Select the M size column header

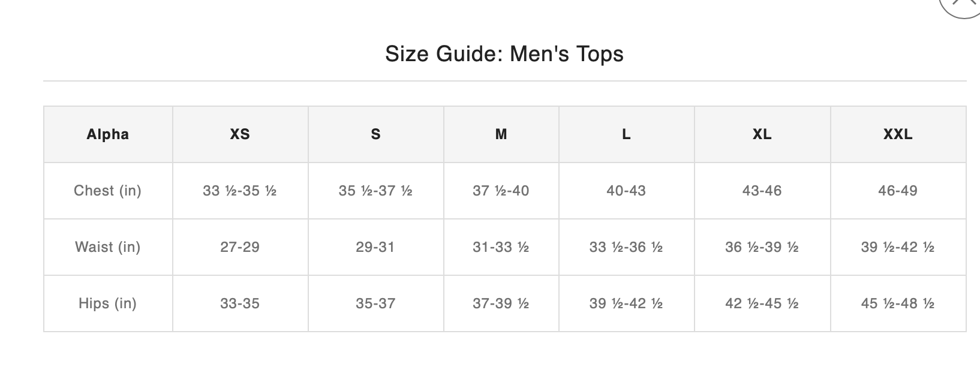click(x=501, y=134)
